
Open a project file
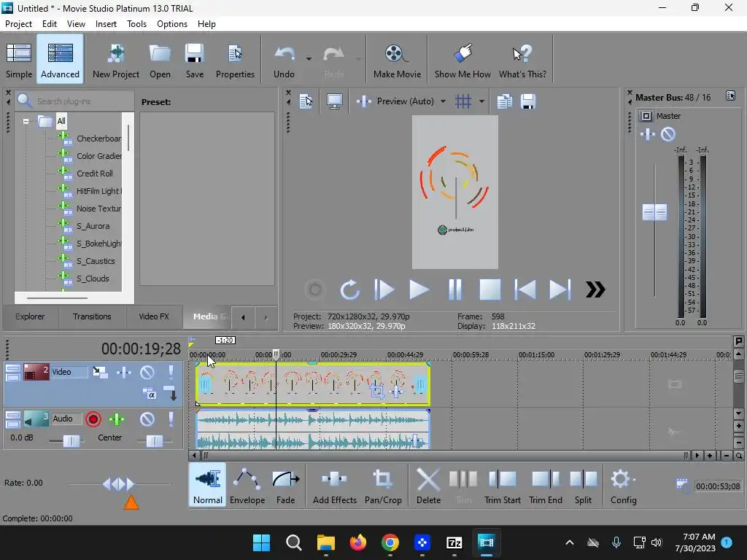tap(160, 61)
